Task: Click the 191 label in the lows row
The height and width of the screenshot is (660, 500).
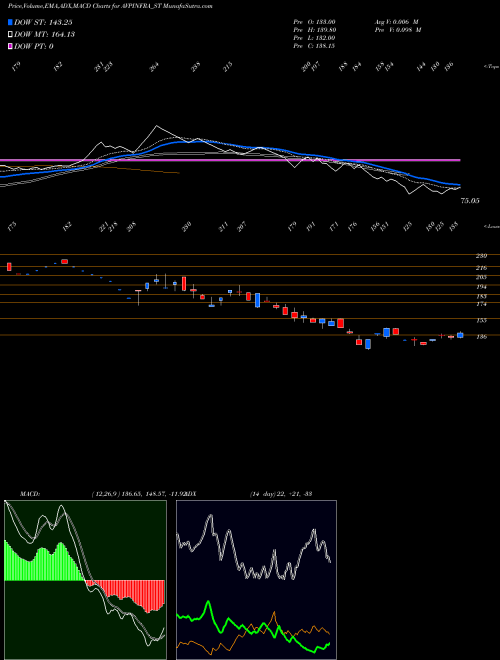Action: click(x=310, y=227)
